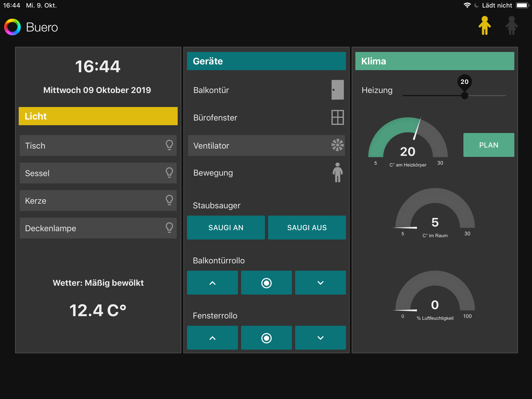The height and width of the screenshot is (399, 532).
Task: Raise Balkontürrollo with the up chevron
Action: (x=212, y=283)
